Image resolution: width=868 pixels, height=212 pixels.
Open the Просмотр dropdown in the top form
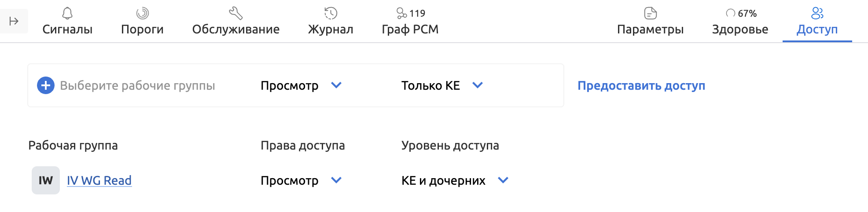pos(301,85)
